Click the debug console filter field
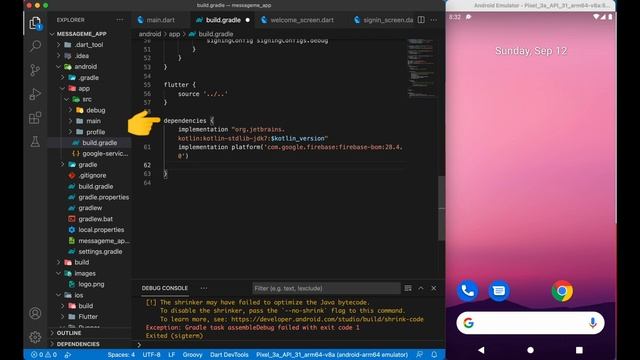 (x=326, y=288)
